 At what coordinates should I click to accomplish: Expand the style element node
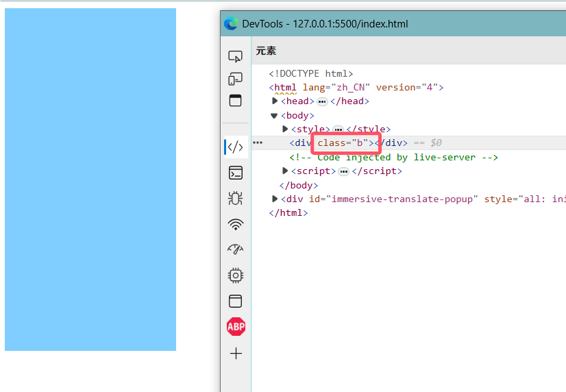coord(285,130)
